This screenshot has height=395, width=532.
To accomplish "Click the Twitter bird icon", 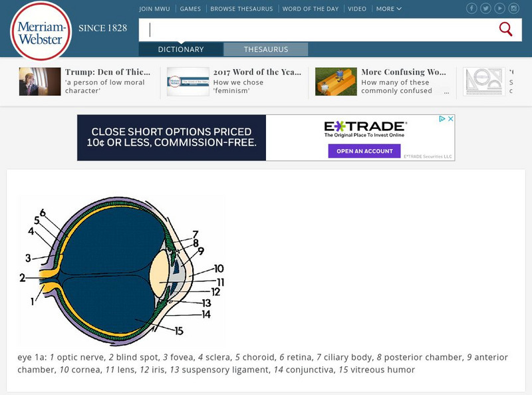I will (x=485, y=8).
